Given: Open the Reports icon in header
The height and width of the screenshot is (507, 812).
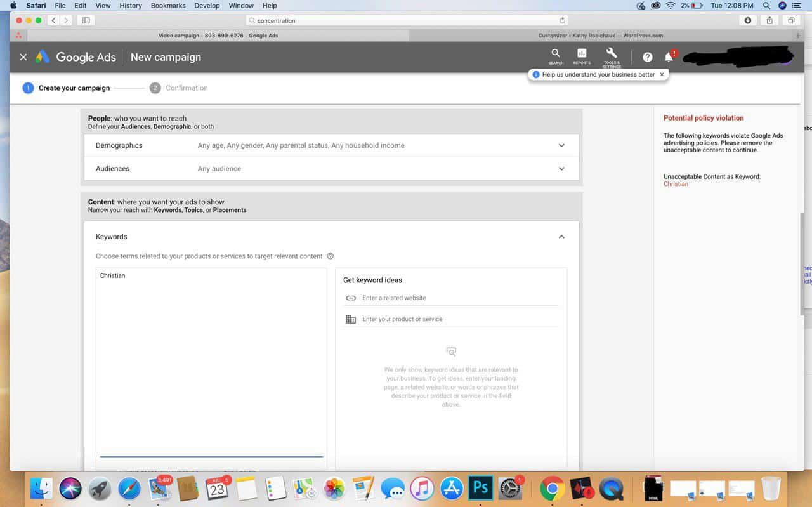Looking at the screenshot, I should (582, 56).
